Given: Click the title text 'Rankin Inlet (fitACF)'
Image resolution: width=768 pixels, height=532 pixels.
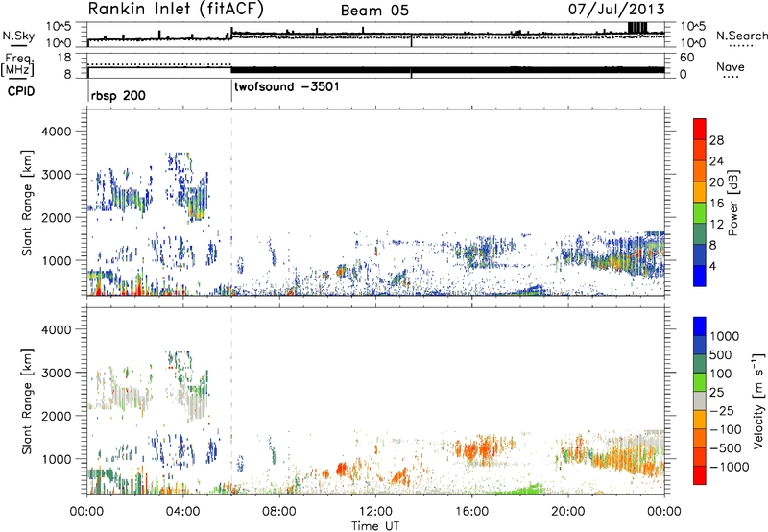Looking at the screenshot, I should 176,10.
